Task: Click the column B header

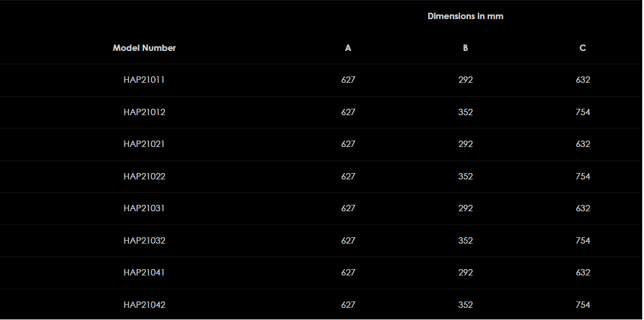Action: click(465, 48)
